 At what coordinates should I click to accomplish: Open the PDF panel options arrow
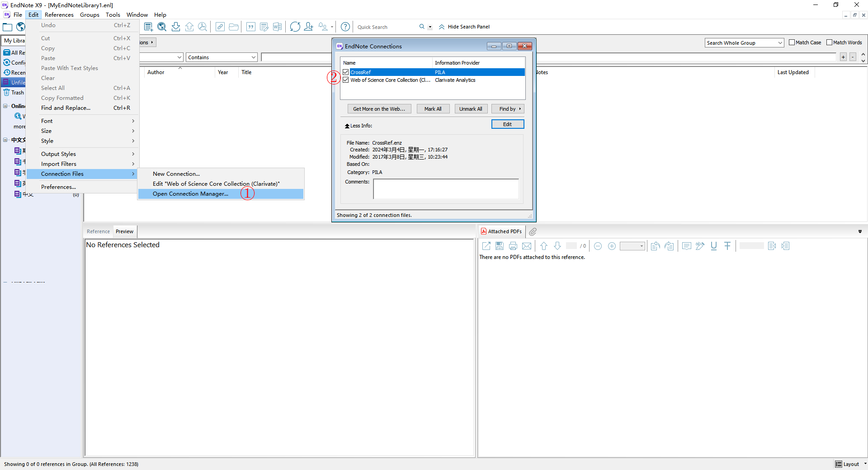[x=860, y=231]
